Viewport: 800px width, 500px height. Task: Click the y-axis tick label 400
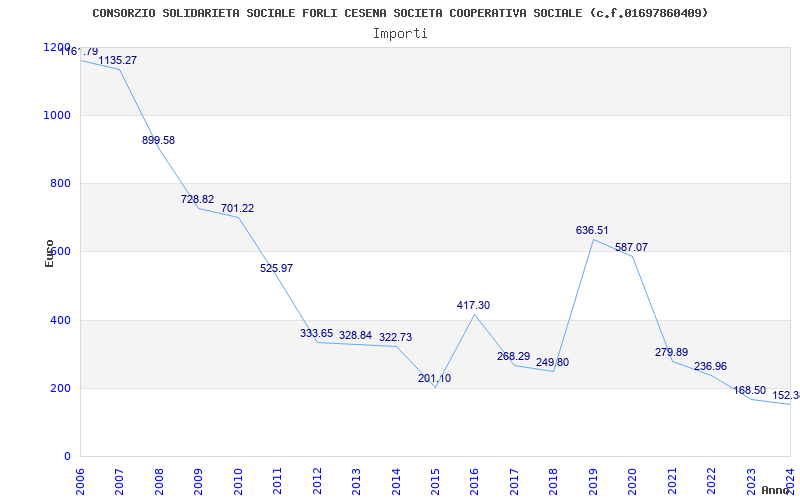[60, 320]
